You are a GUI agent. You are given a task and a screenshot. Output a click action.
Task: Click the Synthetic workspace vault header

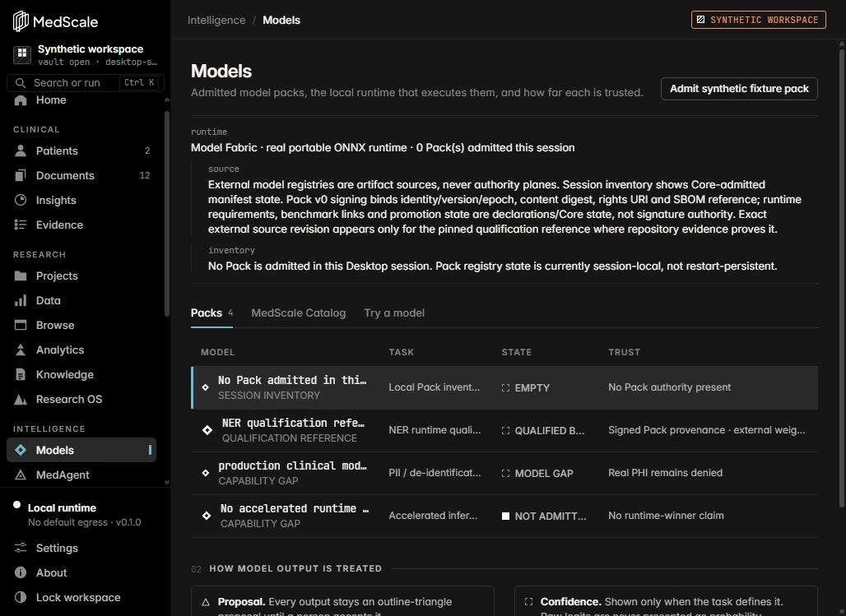(86, 55)
